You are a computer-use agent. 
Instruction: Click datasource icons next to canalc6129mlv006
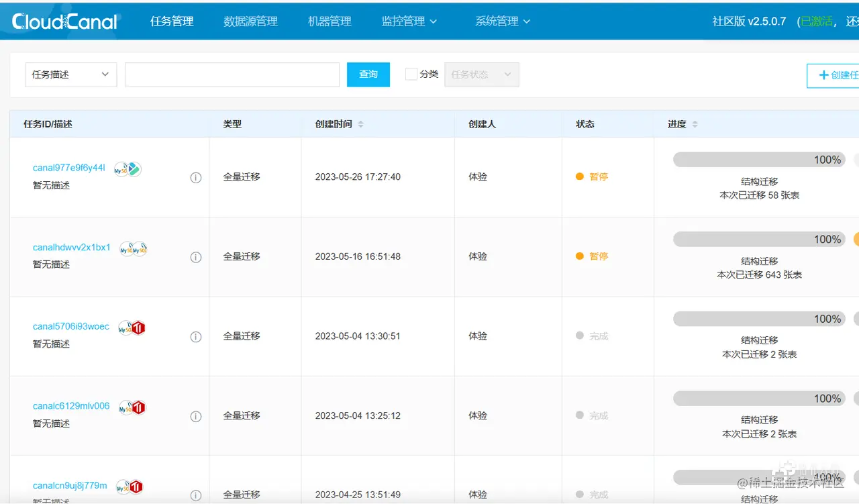(132, 407)
